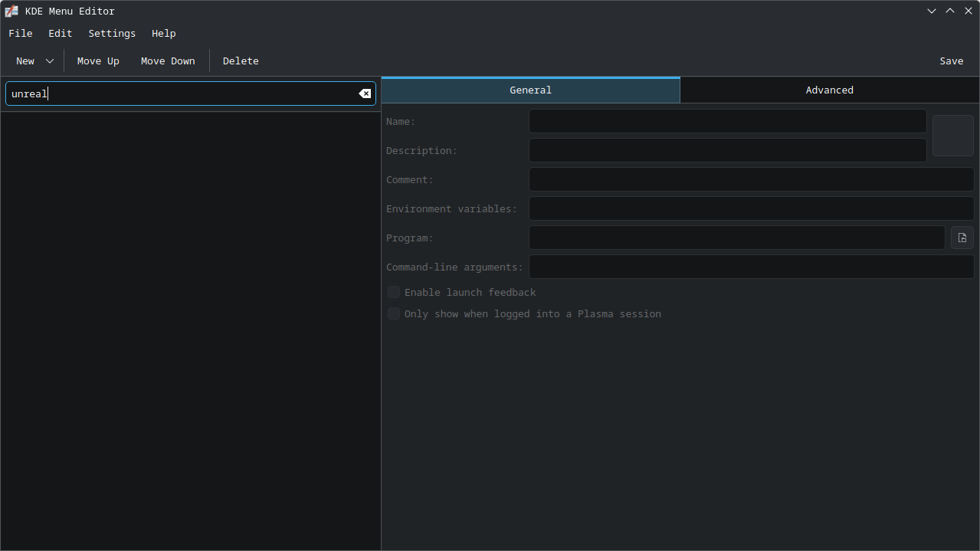980x551 pixels.
Task: Clear the search field text
Action: [x=365, y=93]
